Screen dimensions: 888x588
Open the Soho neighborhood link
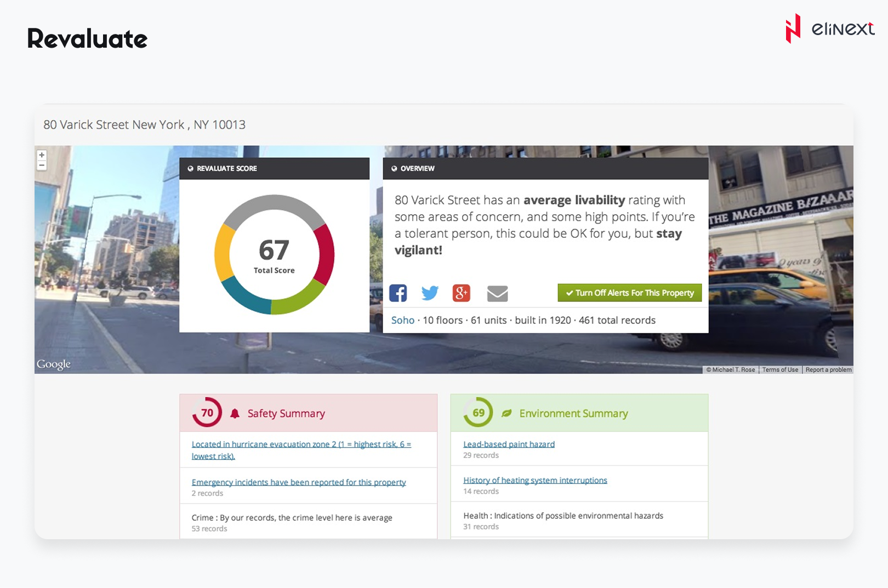pyautogui.click(x=402, y=321)
